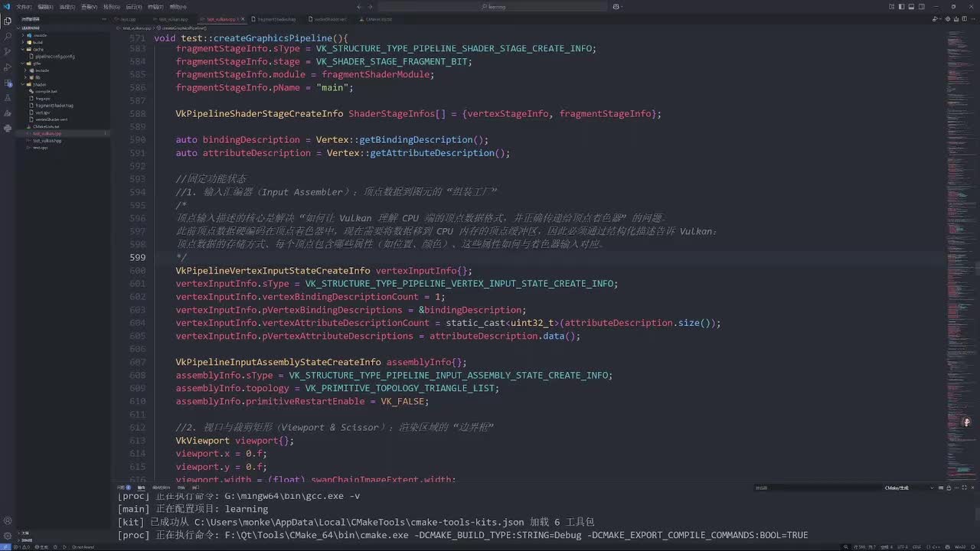Open the Extensions view

tap(8, 83)
